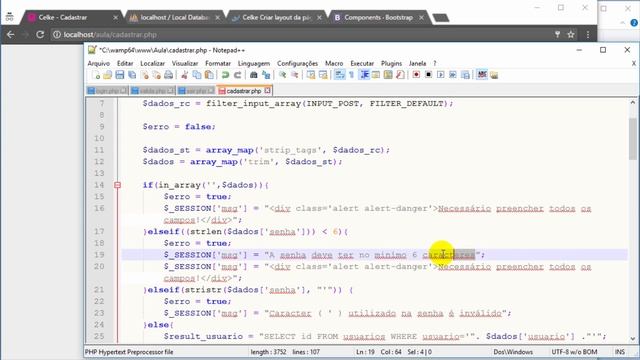Bookmark the page with Chrome's star icon
The width and height of the screenshot is (640, 360).
click(571, 35)
